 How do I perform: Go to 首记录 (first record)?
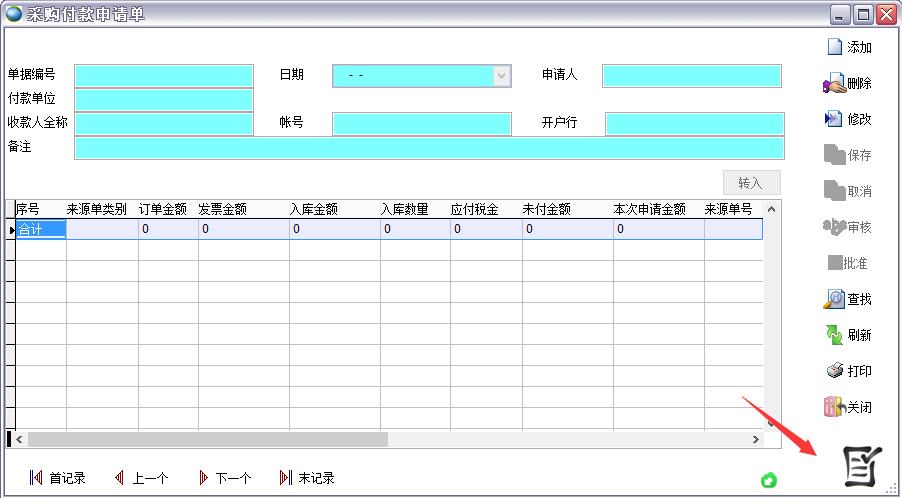click(37, 478)
